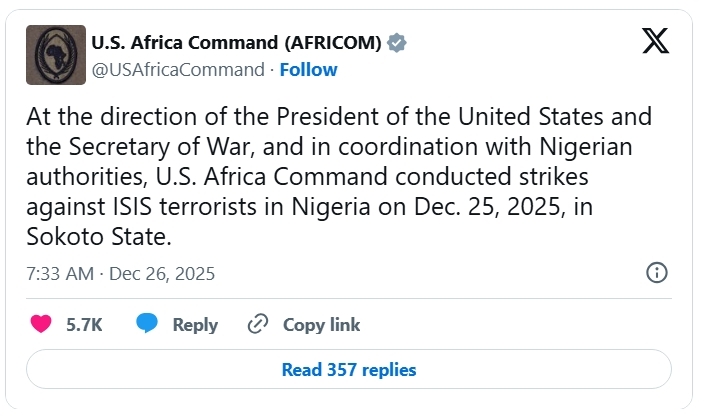Like the post with heart icon
Screen dimensions: 706x419
pos(41,324)
